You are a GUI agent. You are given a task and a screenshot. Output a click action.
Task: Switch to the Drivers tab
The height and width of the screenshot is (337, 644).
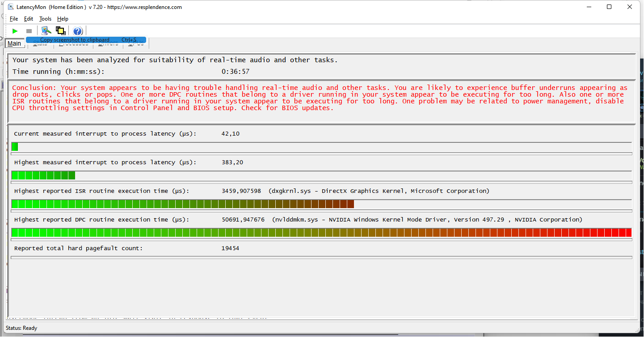(108, 44)
